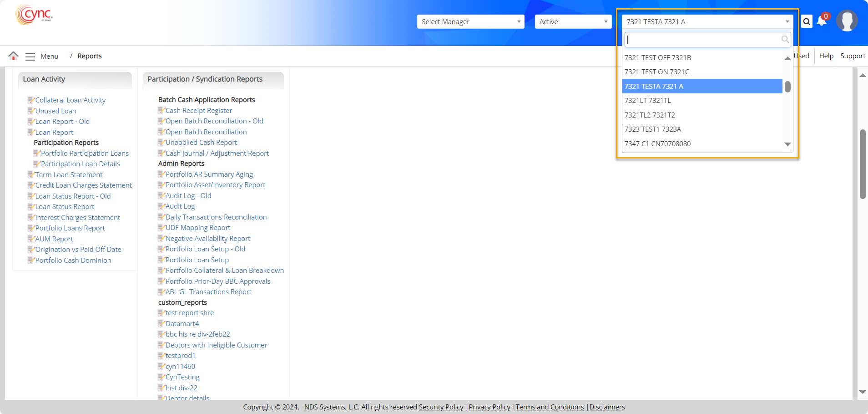Open the Portfolio AR Summary Aging report

click(209, 174)
